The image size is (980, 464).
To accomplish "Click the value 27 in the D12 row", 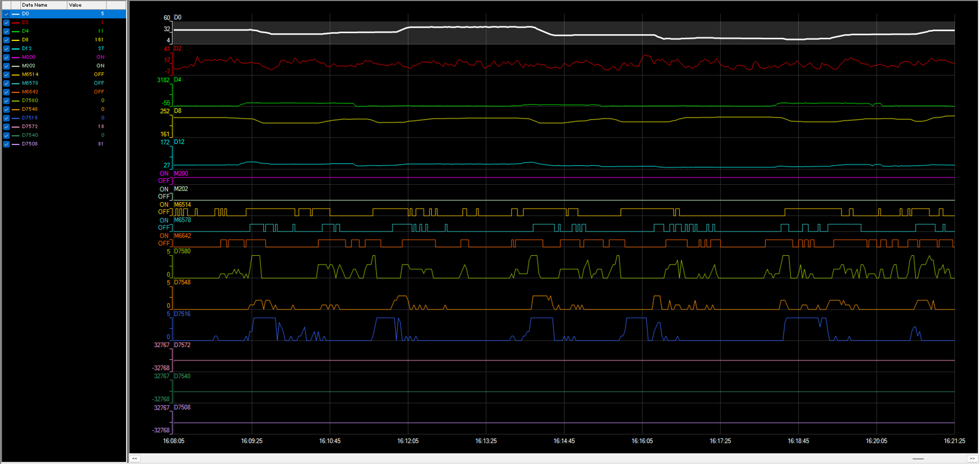I will tap(101, 48).
